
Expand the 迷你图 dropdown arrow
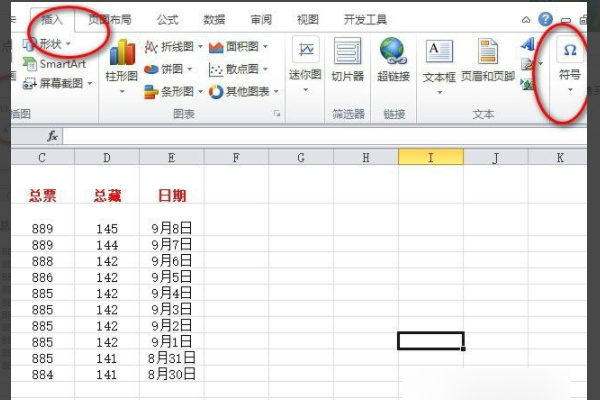pos(305,90)
